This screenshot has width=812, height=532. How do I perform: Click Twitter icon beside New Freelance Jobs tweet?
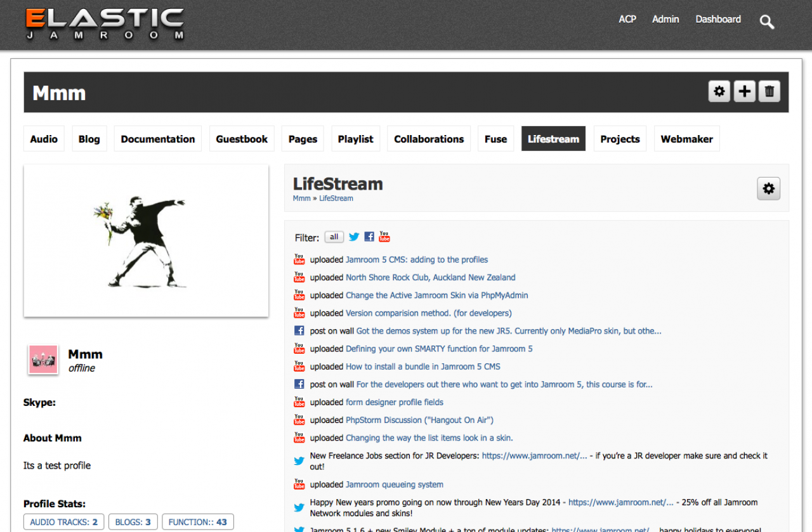[299, 461]
